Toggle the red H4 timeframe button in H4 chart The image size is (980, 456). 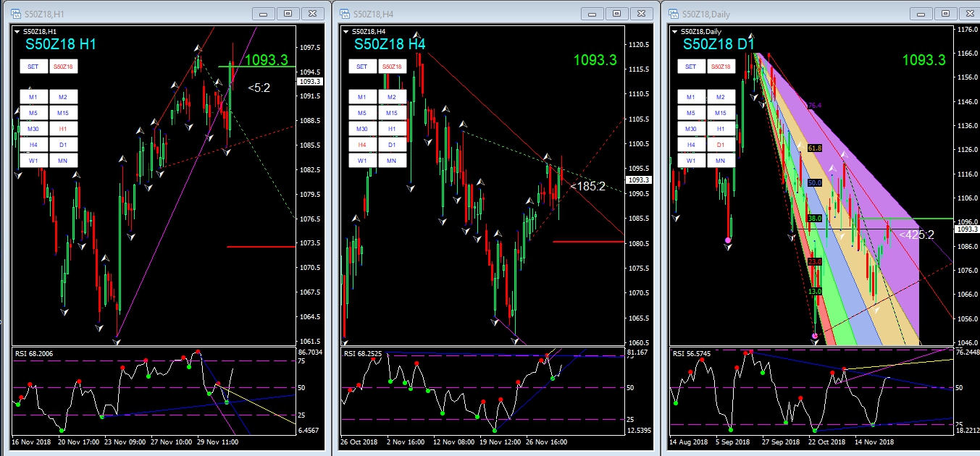362,145
